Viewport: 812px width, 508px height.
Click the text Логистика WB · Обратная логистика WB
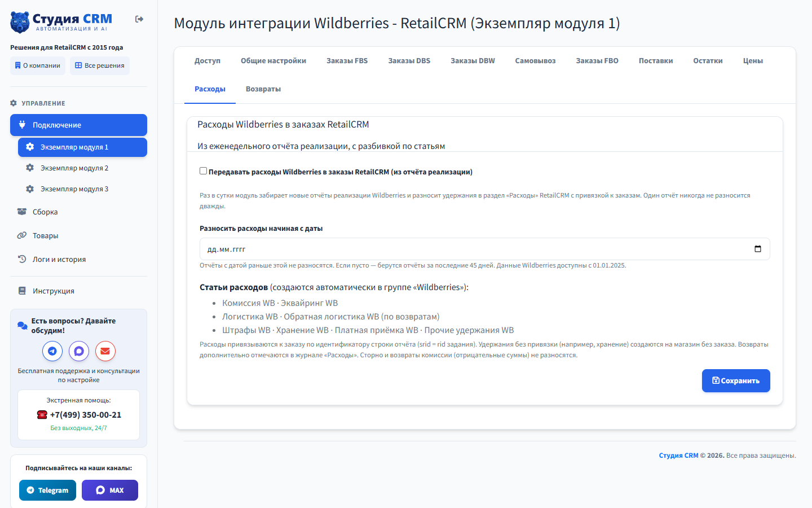click(330, 317)
